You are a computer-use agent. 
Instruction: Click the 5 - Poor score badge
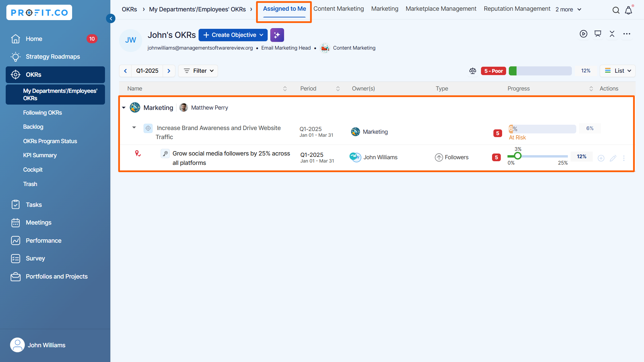pyautogui.click(x=493, y=71)
